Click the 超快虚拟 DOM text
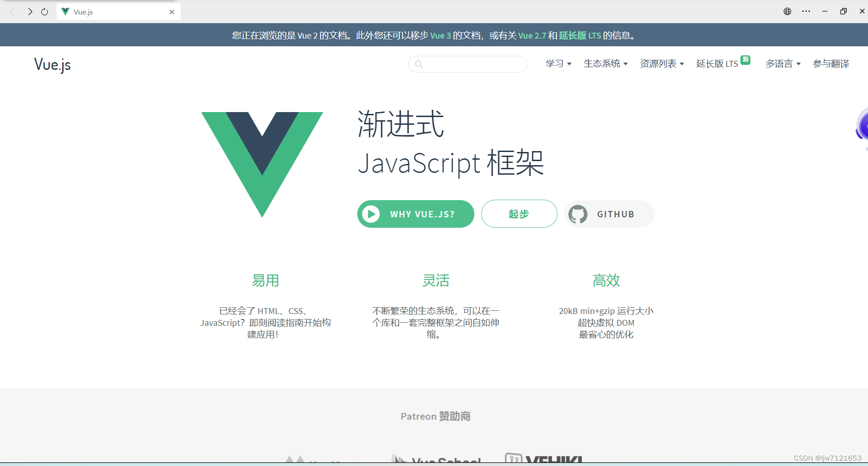 coord(606,323)
